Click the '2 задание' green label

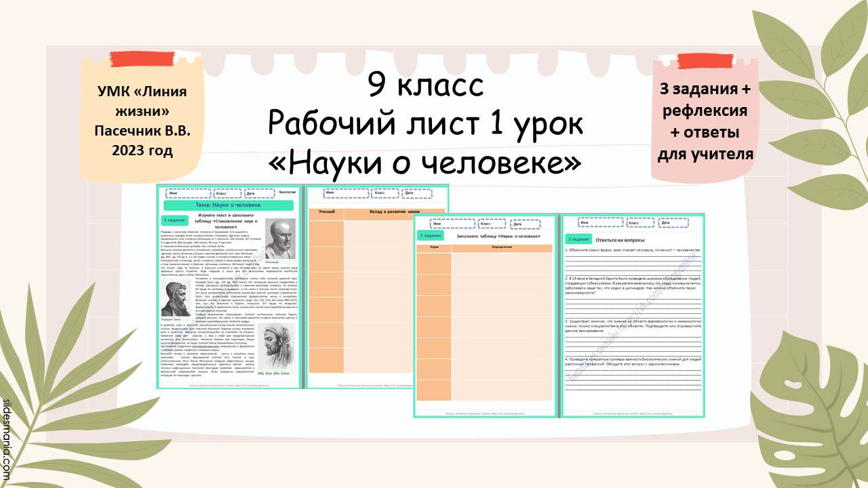tap(429, 235)
